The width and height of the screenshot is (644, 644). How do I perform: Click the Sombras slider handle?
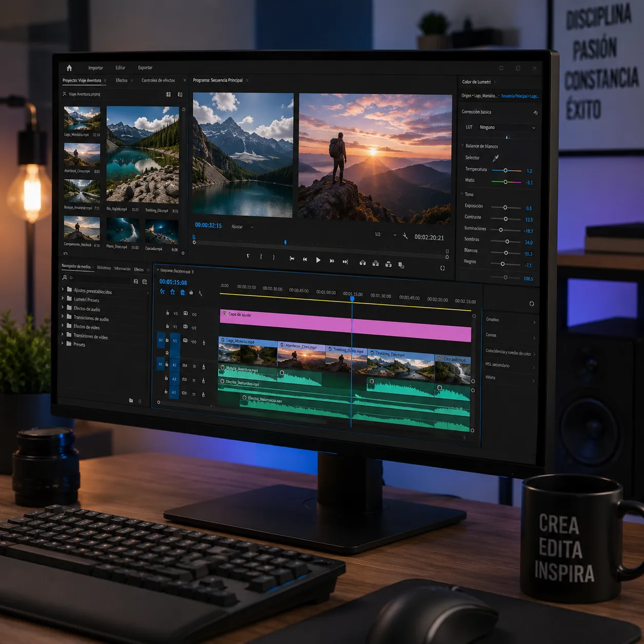click(x=507, y=241)
